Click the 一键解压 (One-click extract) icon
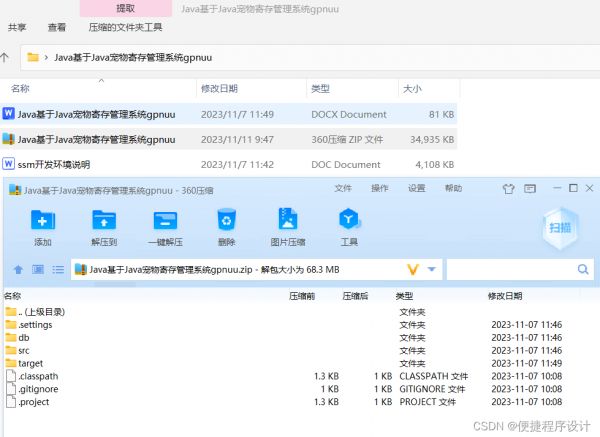600x437 pixels. pos(165,220)
